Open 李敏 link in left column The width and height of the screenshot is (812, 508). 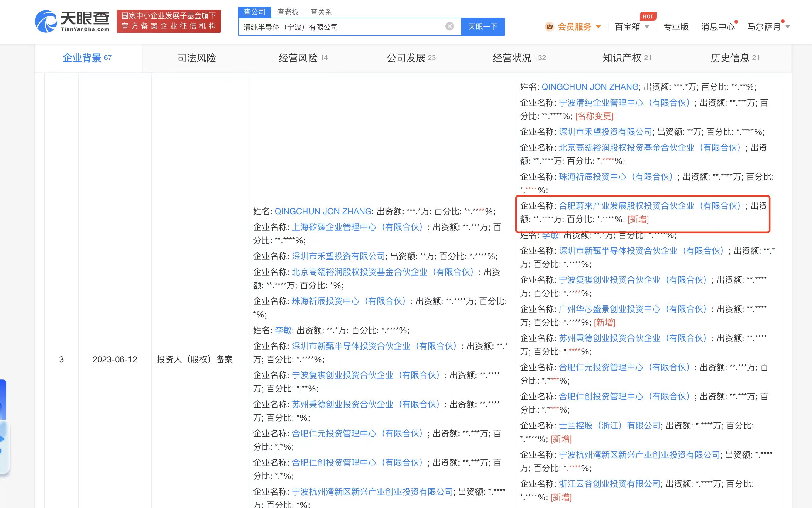coord(283,330)
